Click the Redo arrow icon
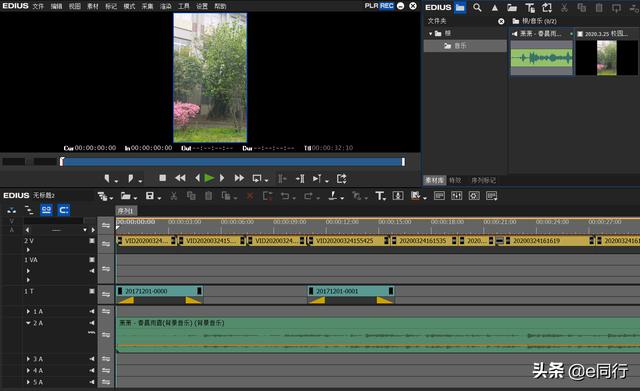The width and height of the screenshot is (640, 391). 309,196
